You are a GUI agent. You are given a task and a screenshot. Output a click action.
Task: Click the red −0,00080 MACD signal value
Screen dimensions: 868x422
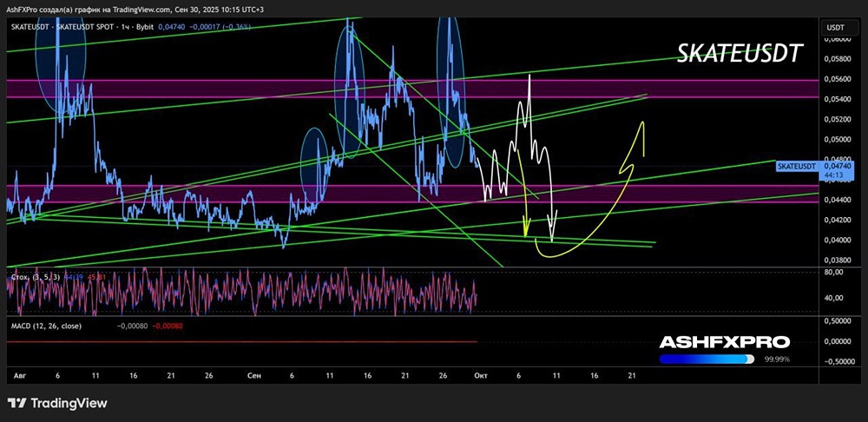(x=168, y=326)
